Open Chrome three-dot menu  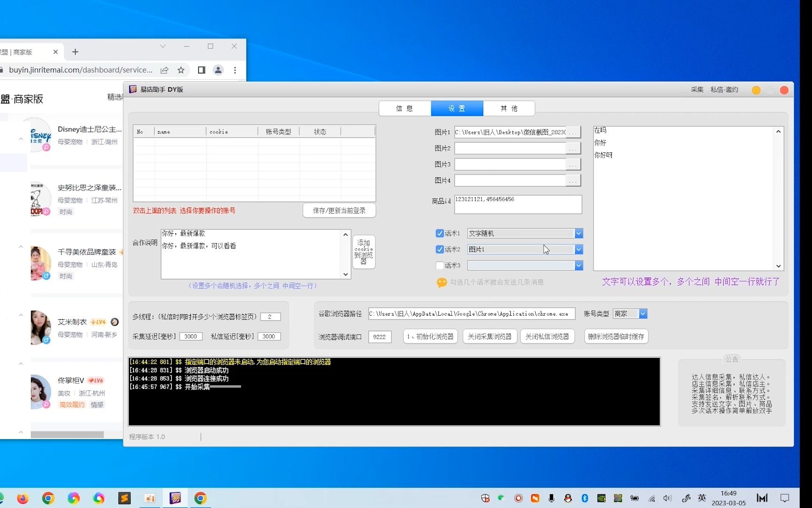pos(235,70)
